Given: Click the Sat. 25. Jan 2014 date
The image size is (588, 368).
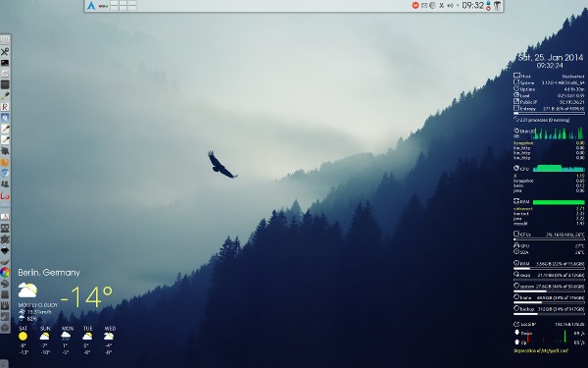Looking at the screenshot, I should tap(550, 58).
